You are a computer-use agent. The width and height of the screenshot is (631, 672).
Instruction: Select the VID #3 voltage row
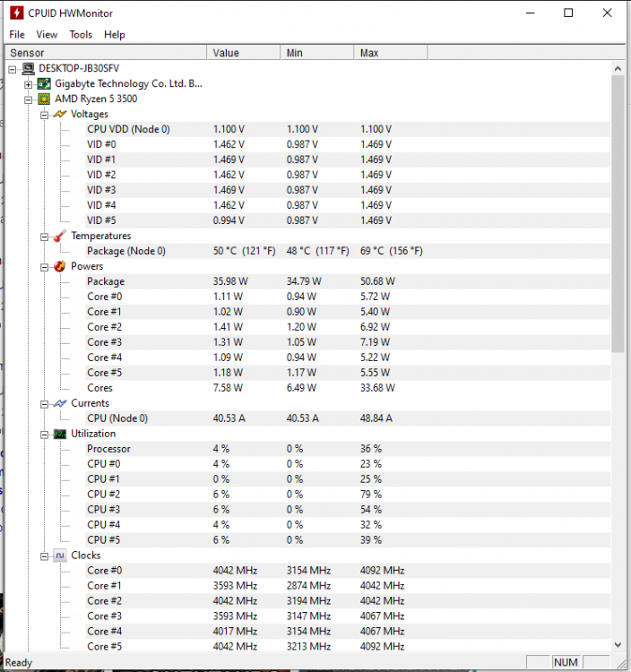click(348, 190)
